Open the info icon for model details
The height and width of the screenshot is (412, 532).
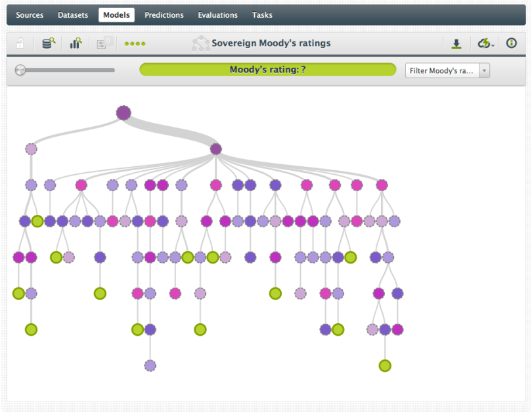(x=511, y=43)
